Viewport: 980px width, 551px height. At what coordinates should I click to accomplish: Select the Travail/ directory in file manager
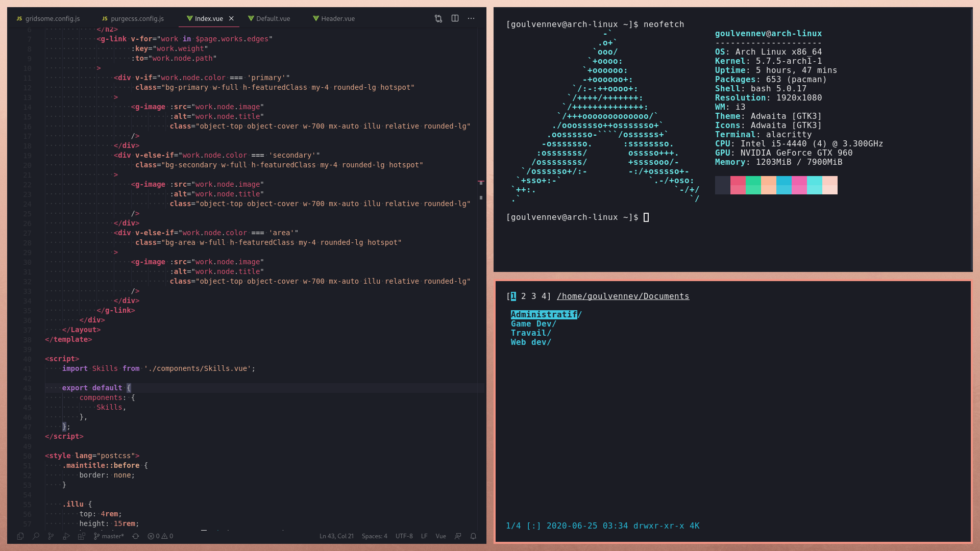pos(531,333)
